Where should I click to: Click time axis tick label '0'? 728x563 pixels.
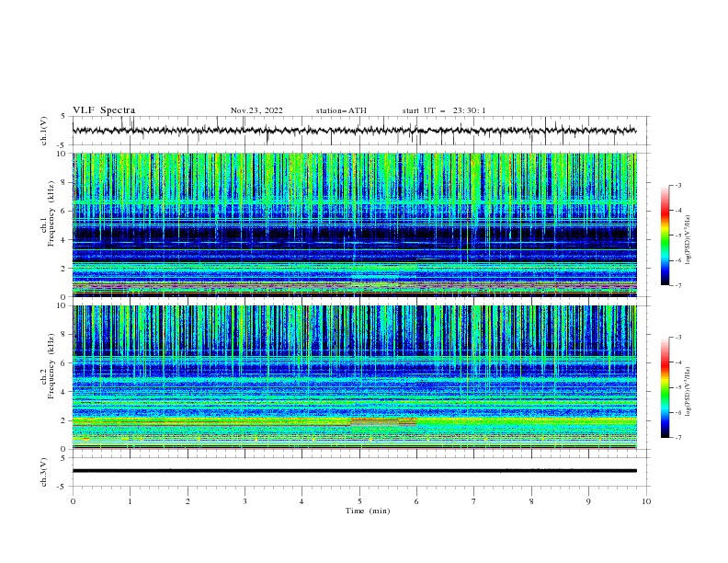pyautogui.click(x=73, y=501)
